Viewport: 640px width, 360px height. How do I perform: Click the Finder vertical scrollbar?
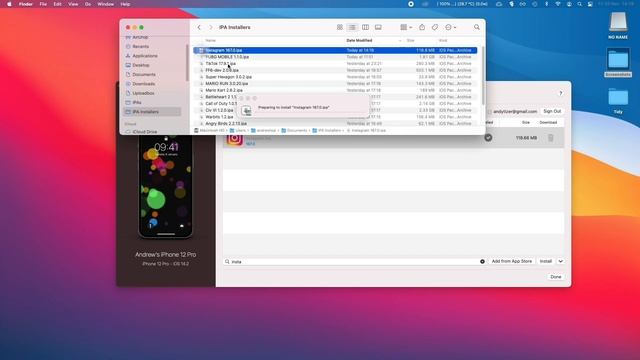coord(483,76)
